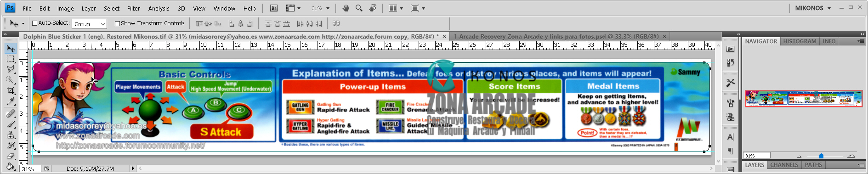Click the Auto-Align Layers icon
Screen dimensions: 868x174
[x=336, y=23]
